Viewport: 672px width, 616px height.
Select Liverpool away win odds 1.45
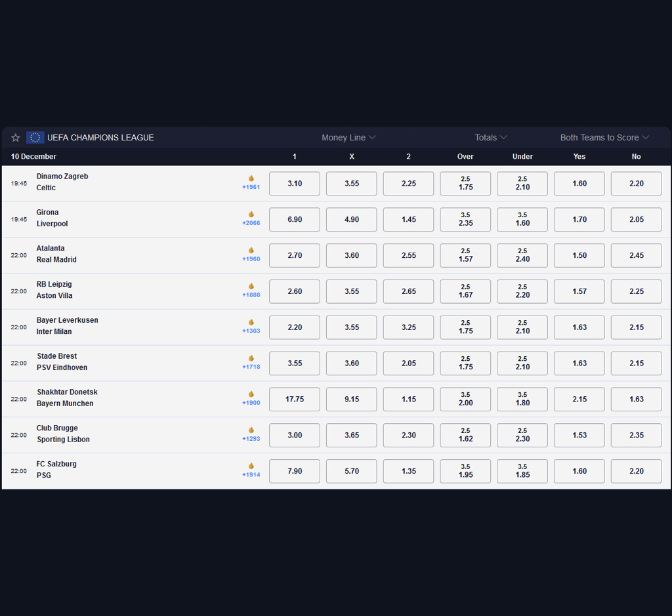[x=408, y=220]
